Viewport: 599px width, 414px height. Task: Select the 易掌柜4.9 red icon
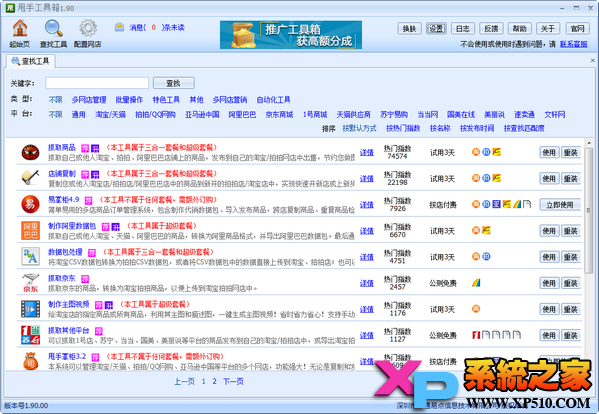point(30,204)
